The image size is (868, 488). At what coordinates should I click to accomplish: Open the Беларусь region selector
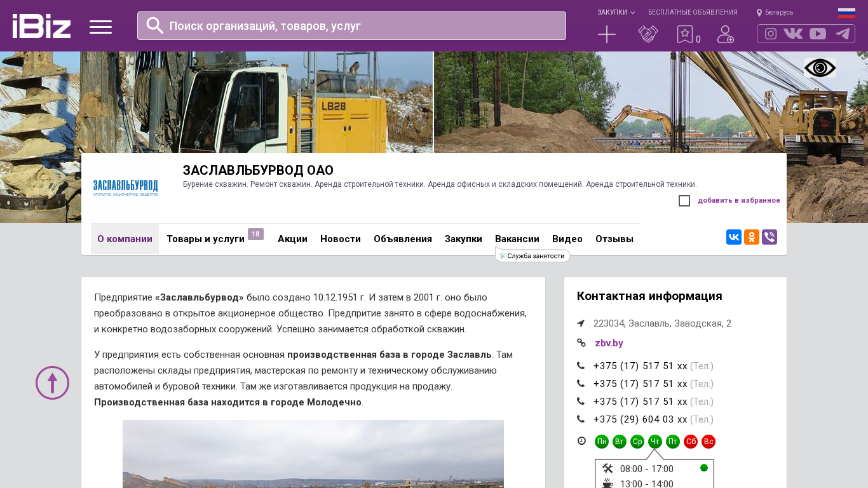[779, 13]
